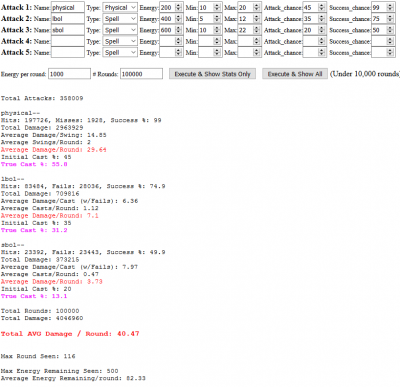Screen dimensions: 400x387
Task: Select 'Average Energy Remaining/round: 82.33' line
Action: (x=73, y=378)
